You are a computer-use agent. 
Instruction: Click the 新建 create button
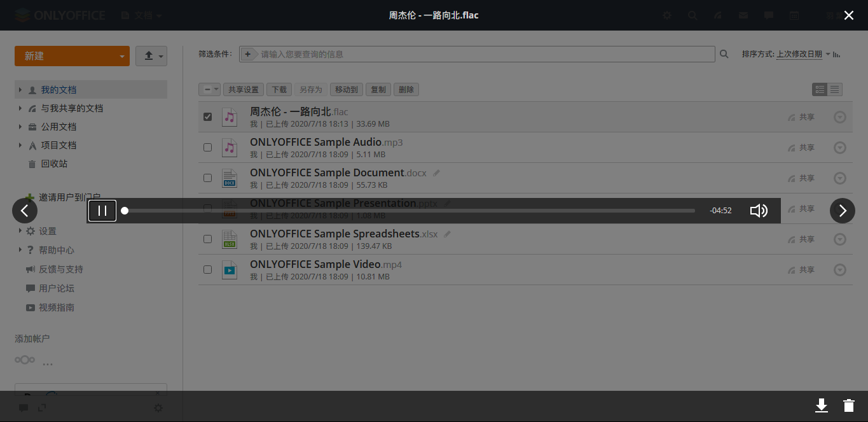click(x=64, y=56)
